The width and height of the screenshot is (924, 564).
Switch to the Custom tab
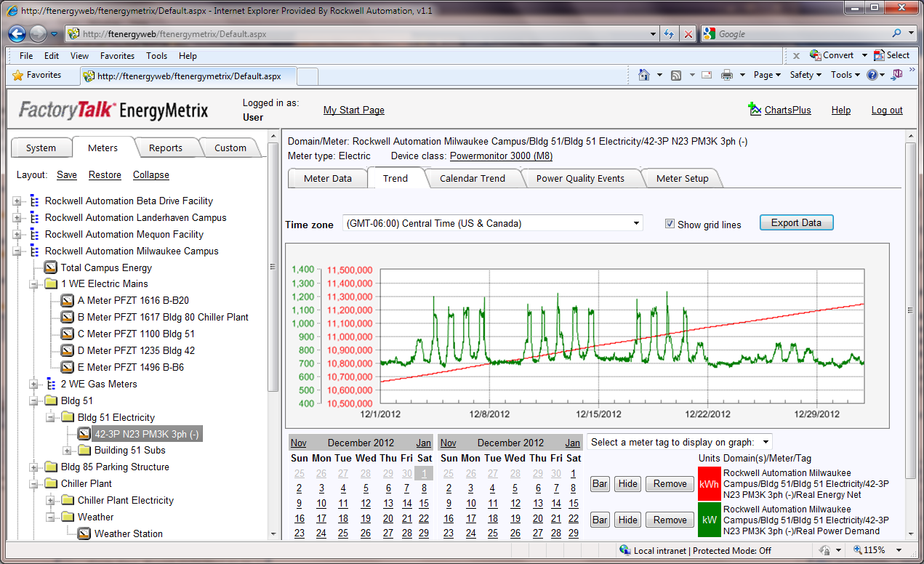pos(230,148)
